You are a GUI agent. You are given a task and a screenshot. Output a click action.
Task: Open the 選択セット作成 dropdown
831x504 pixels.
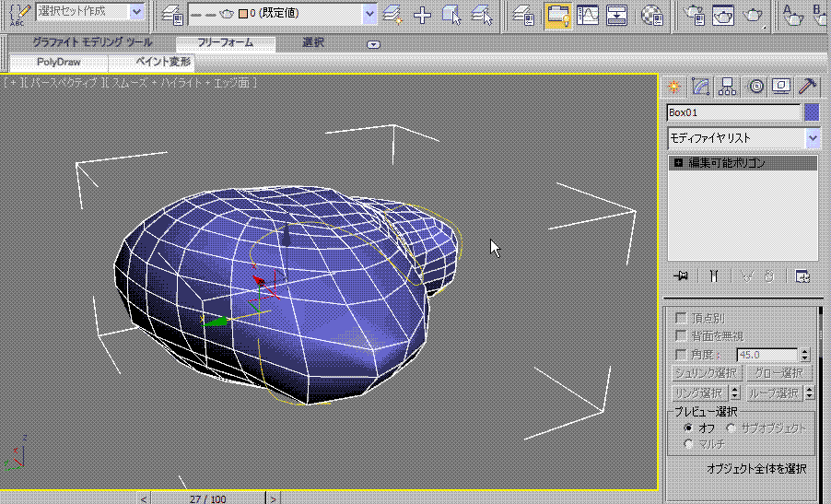coord(136,12)
